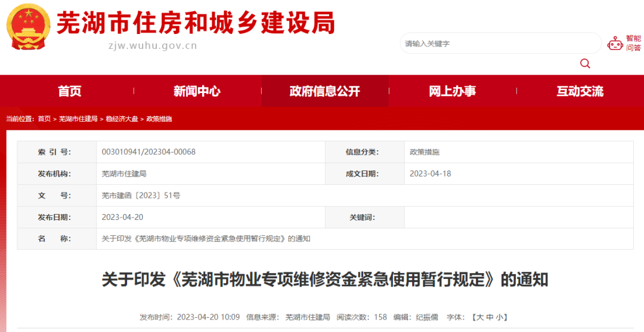Navigate to 互动交流 tab
Viewport: 644px width, 332px height.
click(x=580, y=91)
